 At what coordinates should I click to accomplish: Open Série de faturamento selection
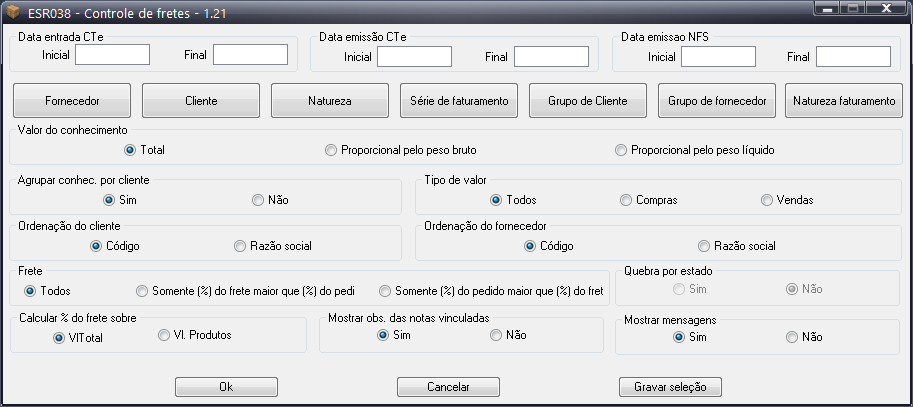click(x=459, y=101)
